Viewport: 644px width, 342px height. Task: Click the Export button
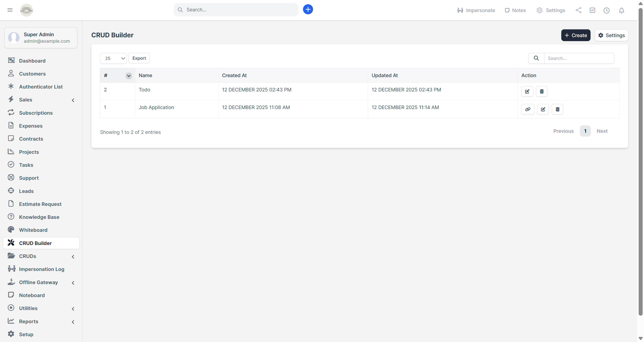coord(139,58)
